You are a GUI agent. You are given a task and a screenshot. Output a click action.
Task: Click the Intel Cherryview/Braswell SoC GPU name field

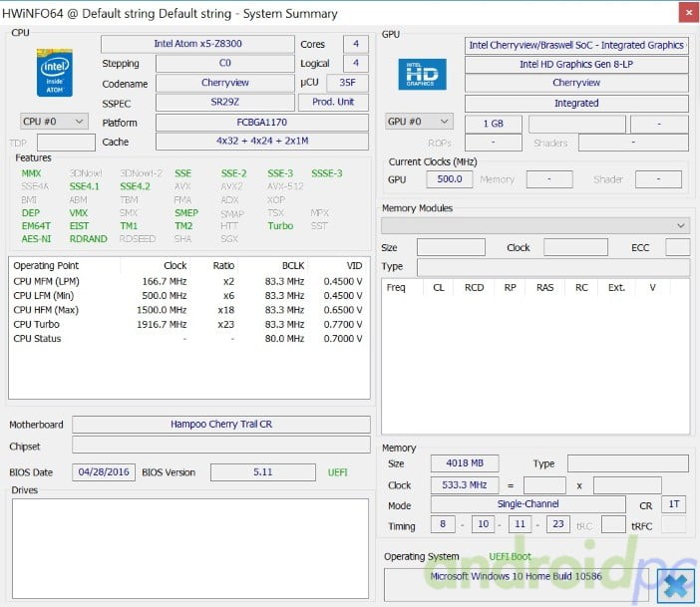(x=576, y=46)
